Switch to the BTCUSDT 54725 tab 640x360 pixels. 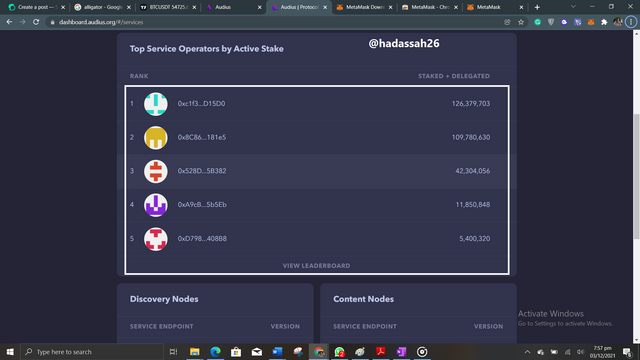tap(167, 7)
